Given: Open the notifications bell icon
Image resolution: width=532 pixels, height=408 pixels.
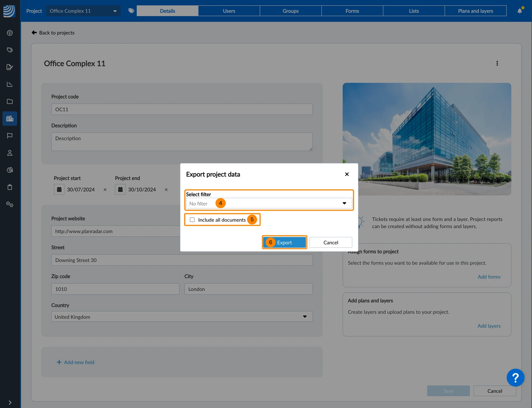Looking at the screenshot, I should pyautogui.click(x=520, y=11).
